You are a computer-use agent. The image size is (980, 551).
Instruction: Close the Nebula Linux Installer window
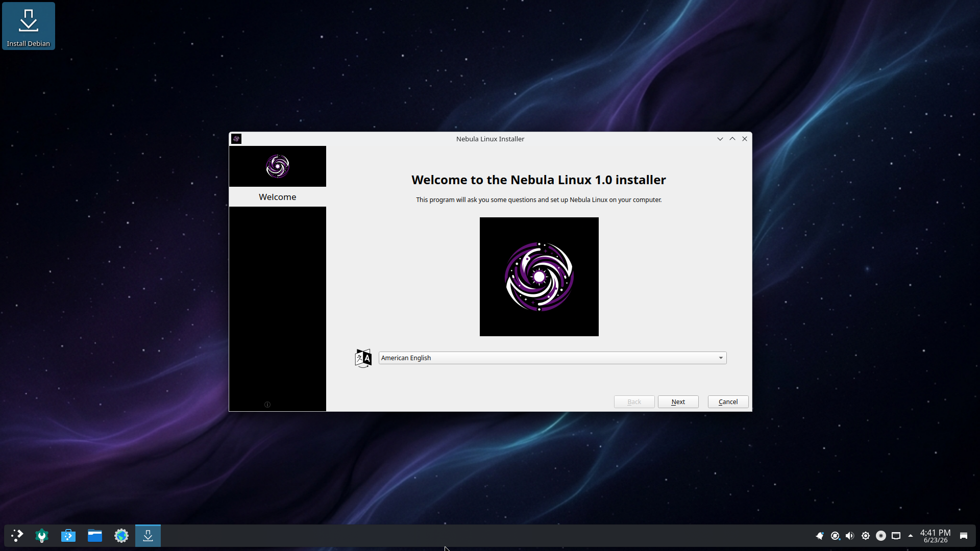point(745,139)
